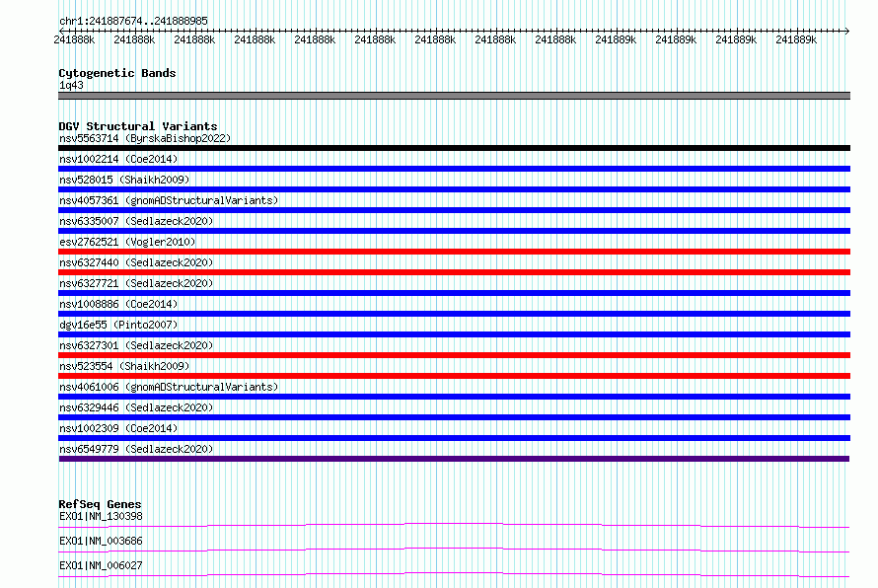
Task: Select variant label nsv6329446 (Sedlazeck2020)
Action: (x=136, y=407)
